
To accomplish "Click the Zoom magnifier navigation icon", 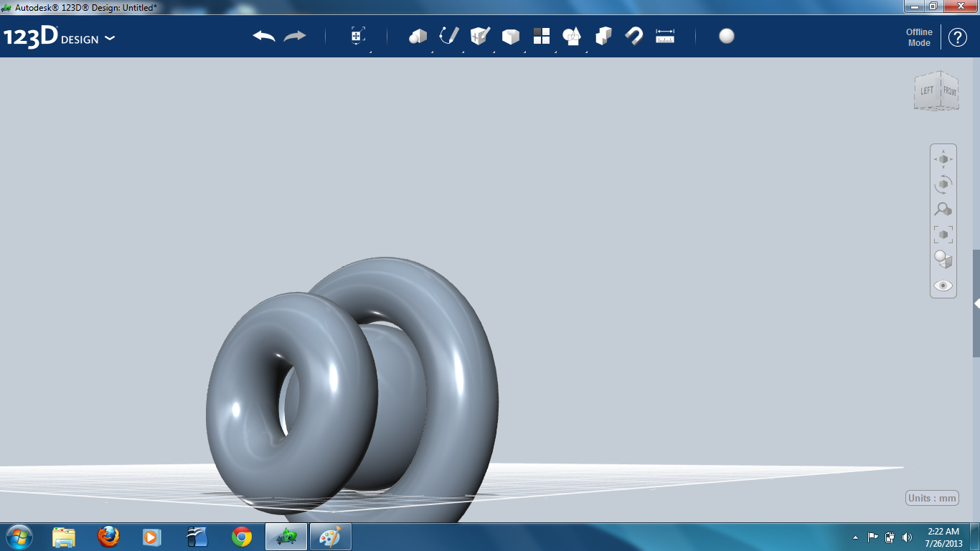I will [943, 209].
